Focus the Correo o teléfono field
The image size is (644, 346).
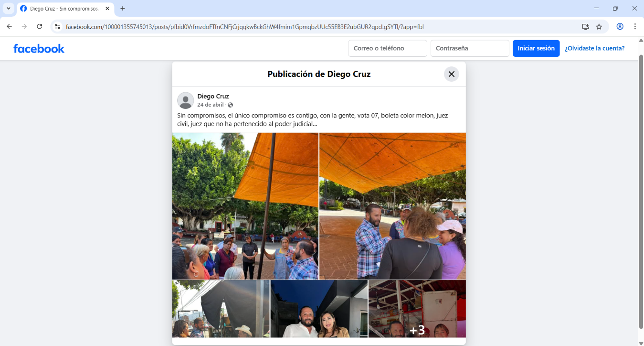coord(388,48)
